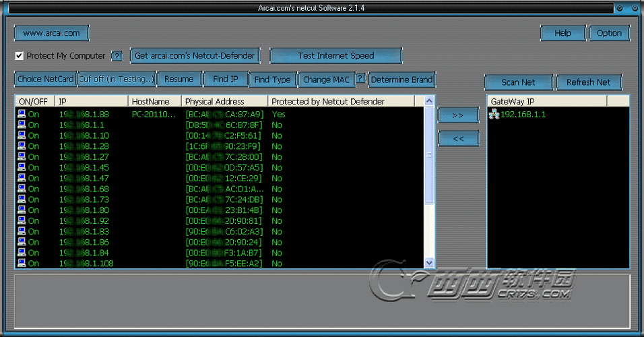Click the host list scrollbar down arrow
644x337 pixels.
click(x=429, y=263)
